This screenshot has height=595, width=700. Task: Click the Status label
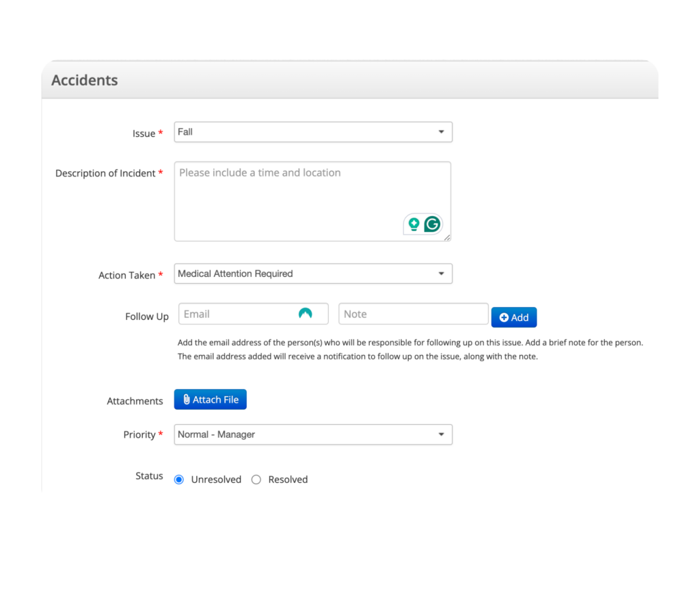[149, 476]
